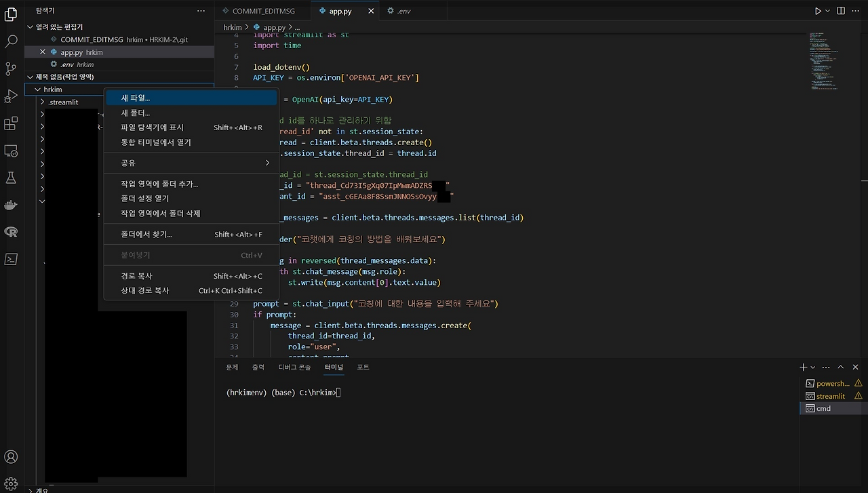Screen dimensions: 868x493
Task: Open the Extensions view
Action: tap(11, 123)
